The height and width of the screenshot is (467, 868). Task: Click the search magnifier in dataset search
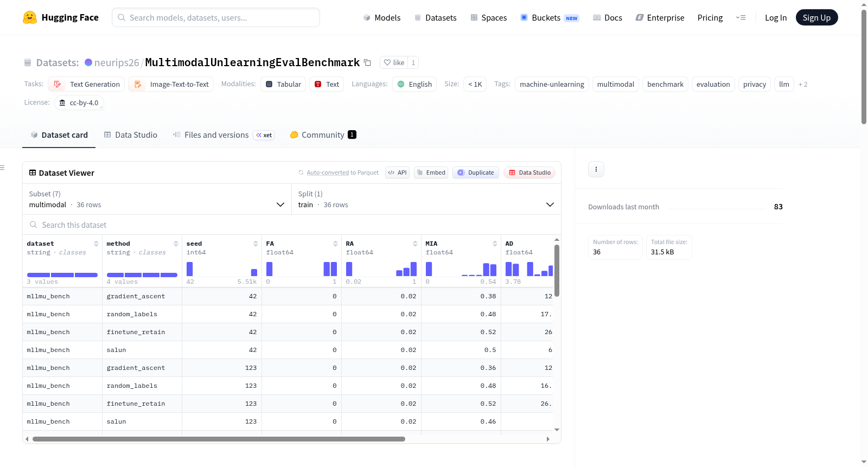pos(34,225)
